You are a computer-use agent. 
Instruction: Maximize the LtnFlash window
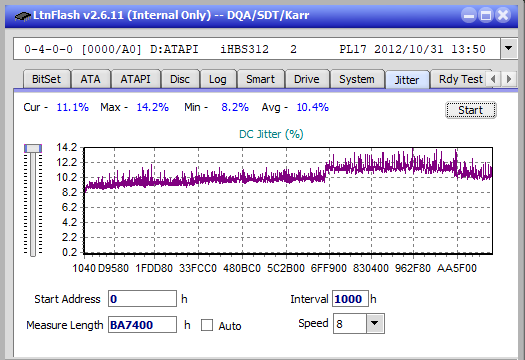click(486, 15)
